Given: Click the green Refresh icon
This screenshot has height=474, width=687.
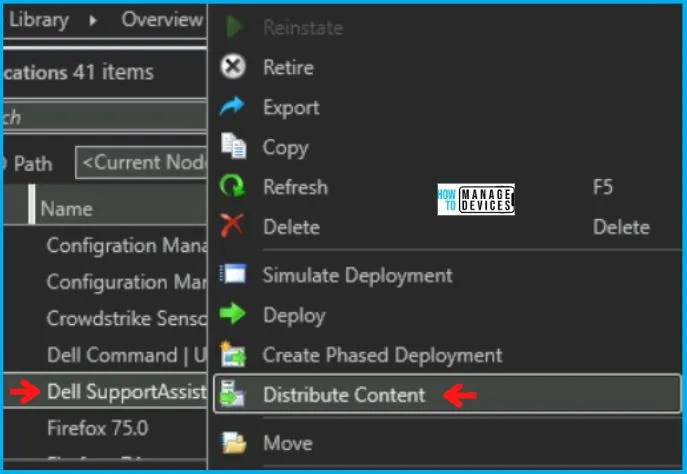Looking at the screenshot, I should (x=232, y=186).
